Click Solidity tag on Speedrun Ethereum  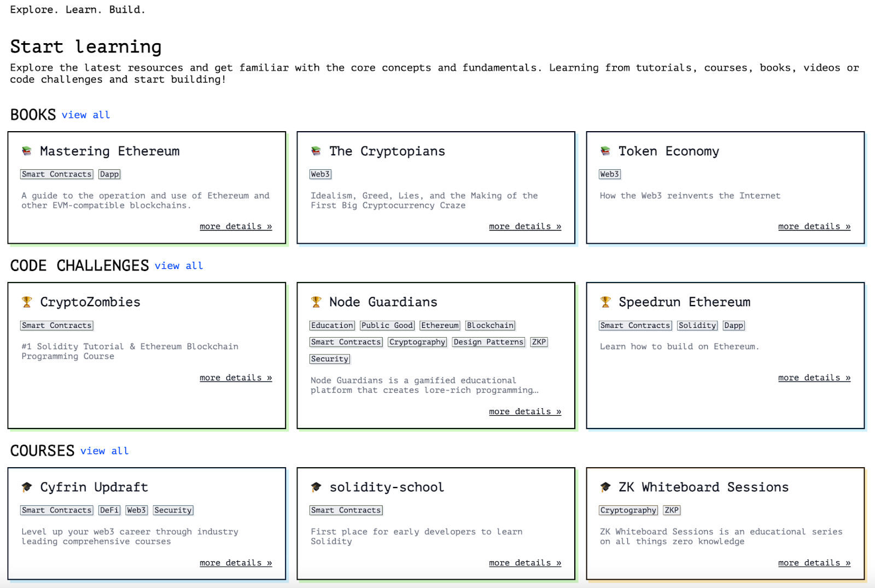(x=697, y=326)
